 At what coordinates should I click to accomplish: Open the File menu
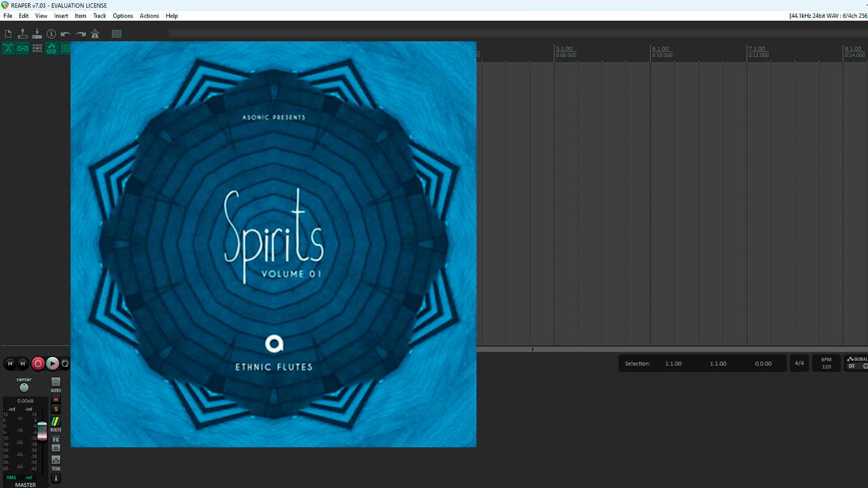pos(8,16)
